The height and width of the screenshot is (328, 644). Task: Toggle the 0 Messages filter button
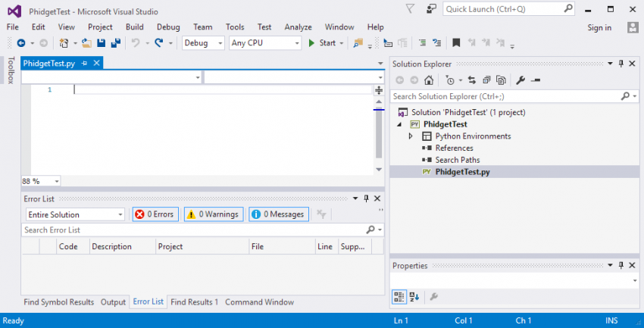(279, 214)
